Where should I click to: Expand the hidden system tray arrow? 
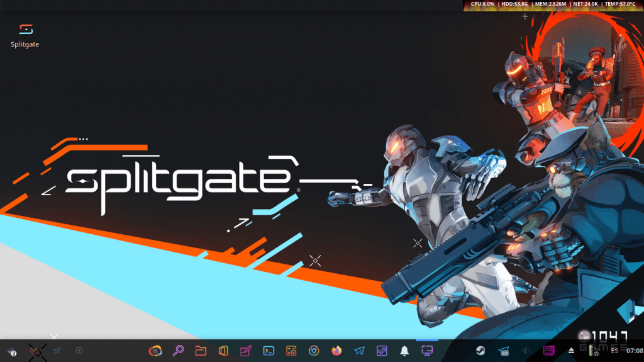pyautogui.click(x=572, y=351)
